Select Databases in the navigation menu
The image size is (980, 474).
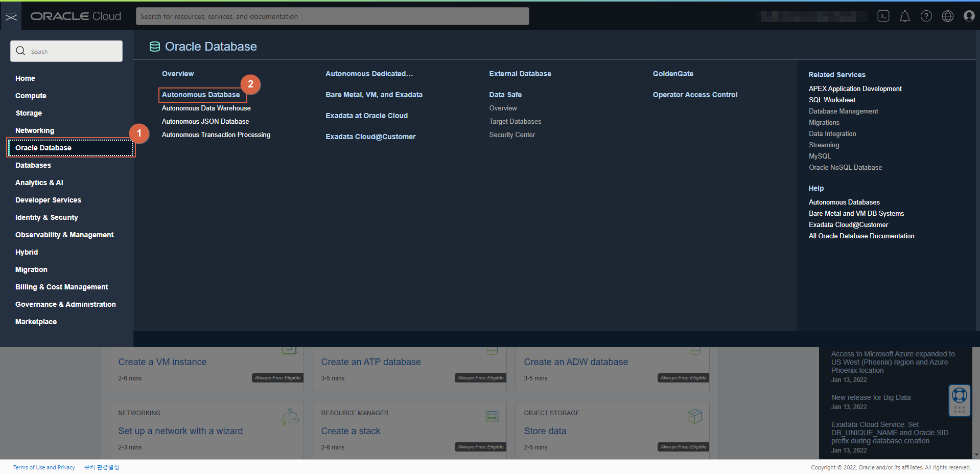(x=33, y=165)
